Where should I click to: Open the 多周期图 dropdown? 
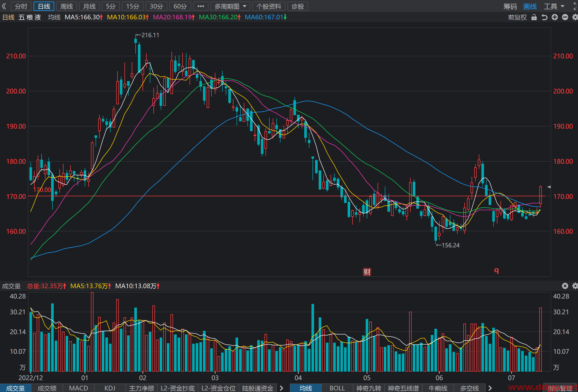point(230,6)
